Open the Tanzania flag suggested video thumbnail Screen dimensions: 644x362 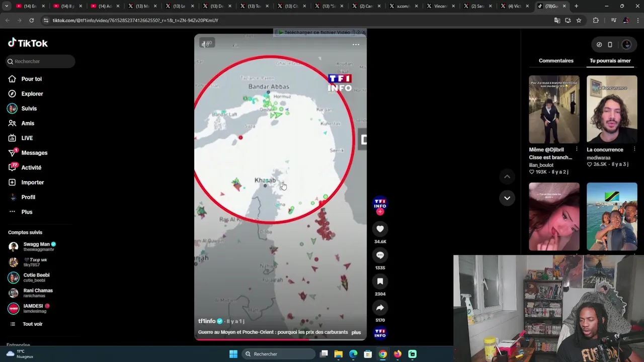(x=612, y=216)
